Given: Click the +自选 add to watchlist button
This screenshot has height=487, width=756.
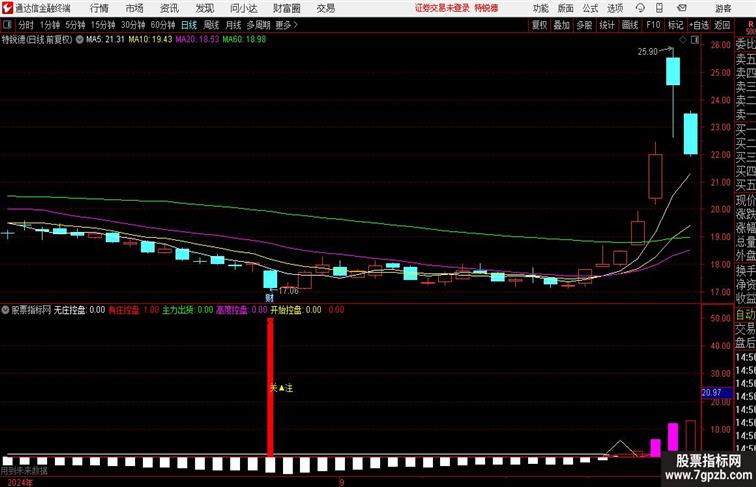Looking at the screenshot, I should (x=699, y=25).
